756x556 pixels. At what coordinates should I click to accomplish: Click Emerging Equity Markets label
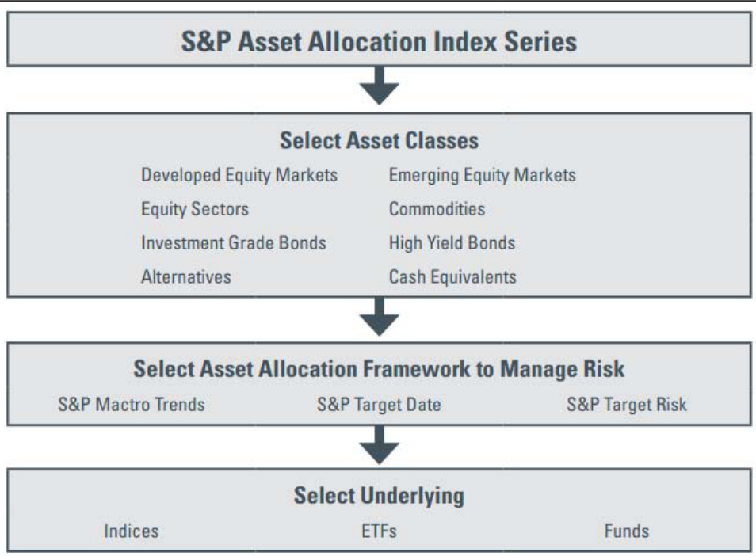coord(482,175)
